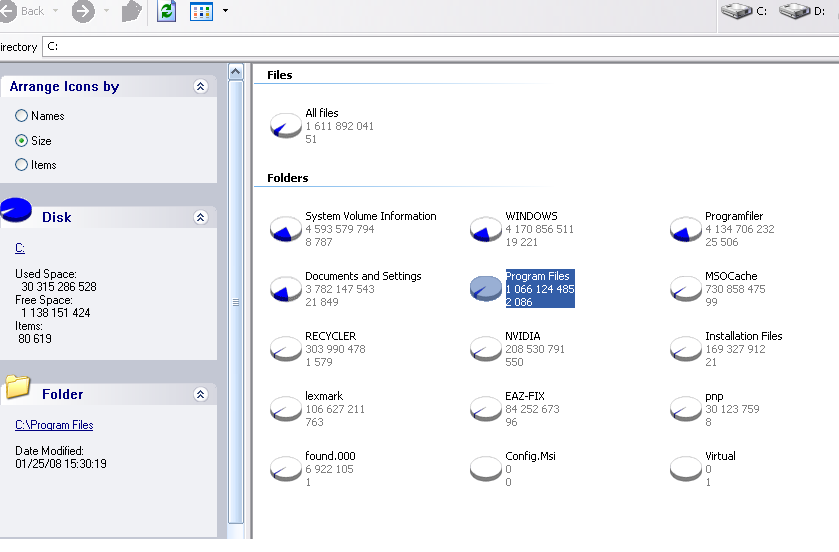This screenshot has width=839, height=552.
Task: Select the "found.000" folder name
Action: click(x=330, y=456)
